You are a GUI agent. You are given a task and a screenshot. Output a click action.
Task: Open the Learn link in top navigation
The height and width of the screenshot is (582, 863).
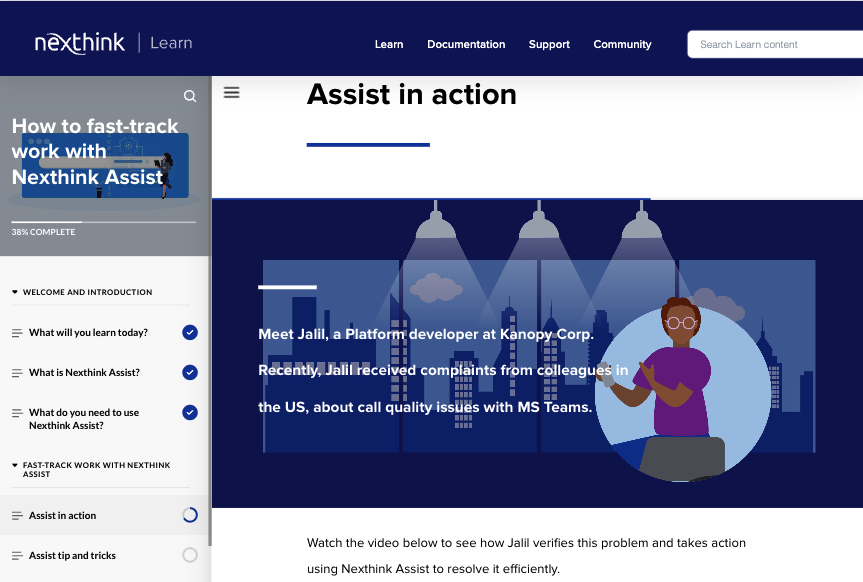pyautogui.click(x=389, y=44)
